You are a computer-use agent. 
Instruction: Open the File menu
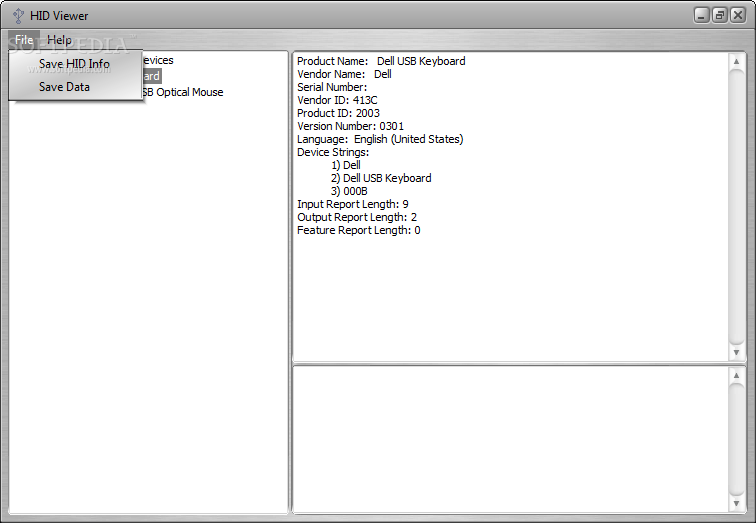click(x=24, y=40)
